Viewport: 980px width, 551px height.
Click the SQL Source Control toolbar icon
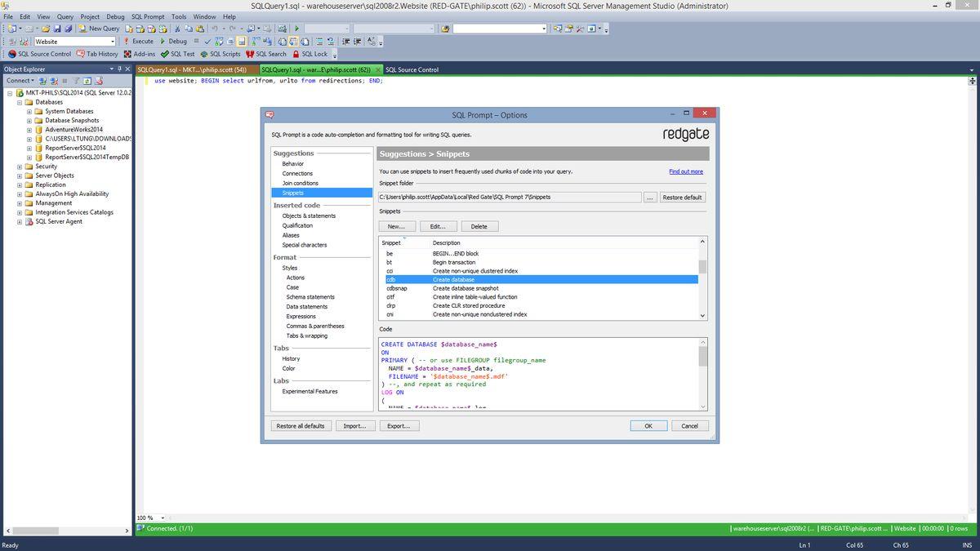click(12, 54)
